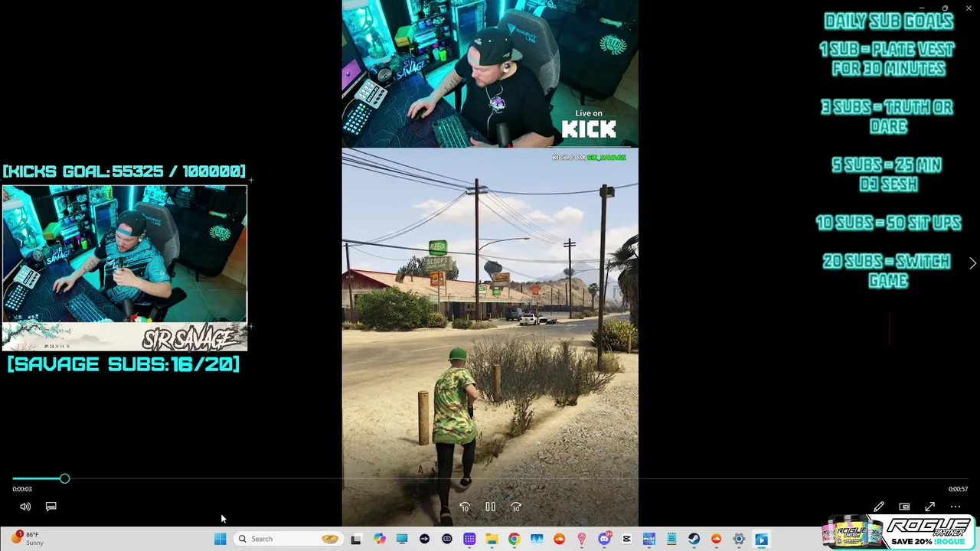Open the pink map-pin taskbar icon
Viewport: 980px width, 551px height.
pyautogui.click(x=582, y=539)
